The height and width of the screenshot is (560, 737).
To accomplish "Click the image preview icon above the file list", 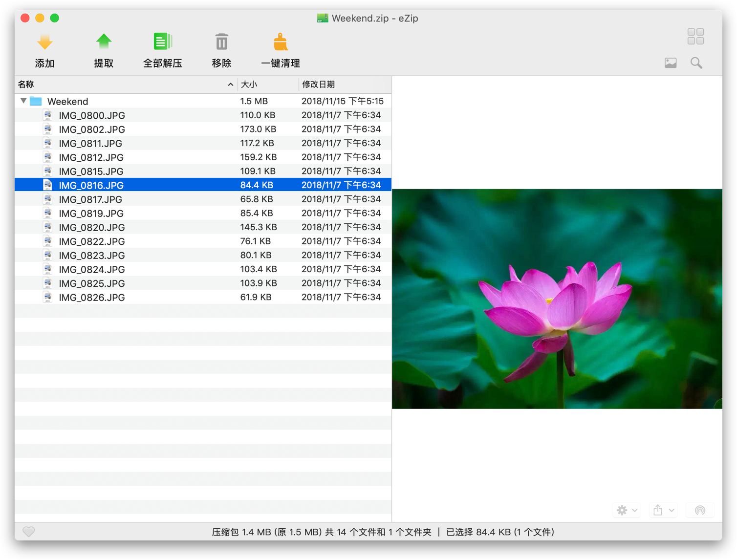I will pos(670,63).
